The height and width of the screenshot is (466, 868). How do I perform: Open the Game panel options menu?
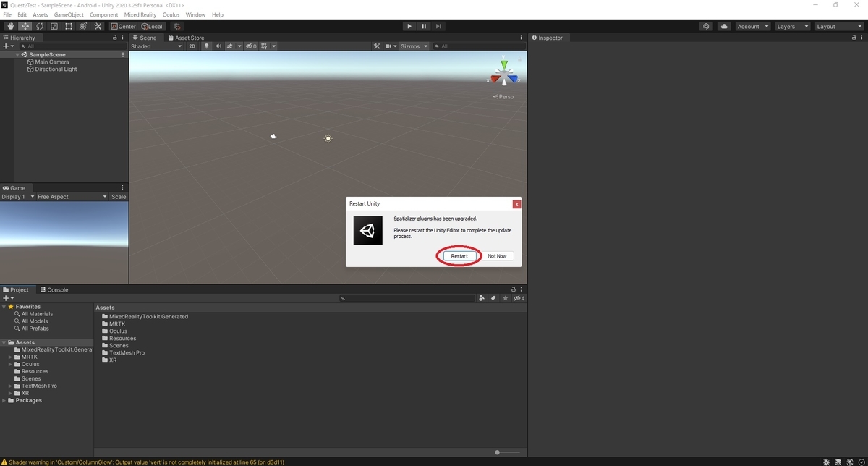click(123, 187)
